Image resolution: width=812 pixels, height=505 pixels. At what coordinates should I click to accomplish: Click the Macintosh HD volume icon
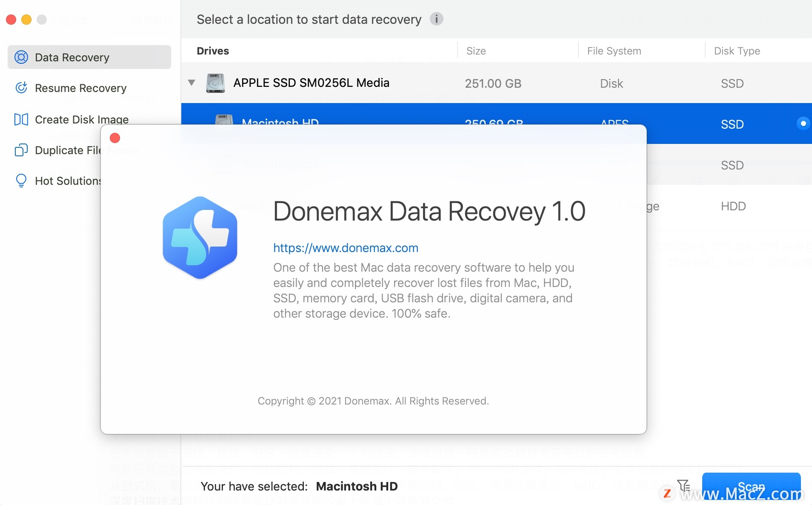click(224, 120)
